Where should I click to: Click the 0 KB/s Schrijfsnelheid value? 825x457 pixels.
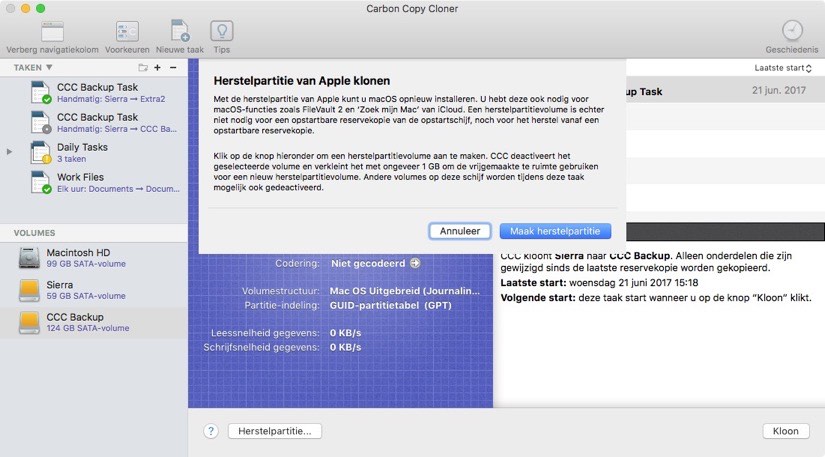tap(345, 347)
